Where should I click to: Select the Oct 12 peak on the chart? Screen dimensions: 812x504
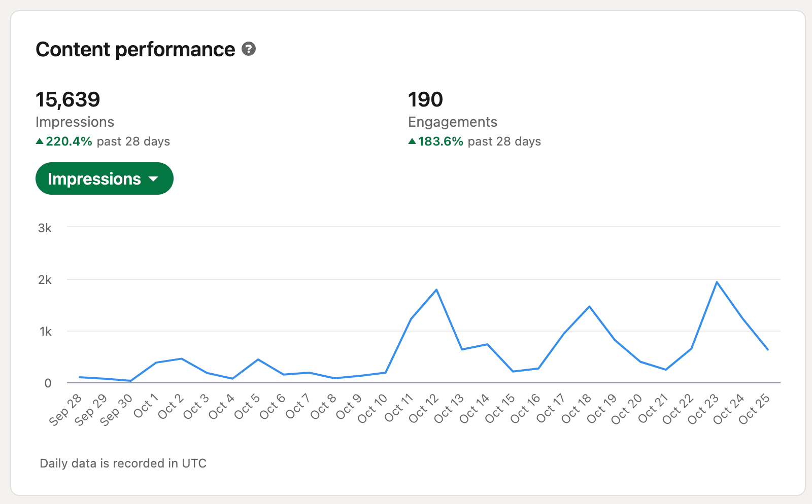coord(436,290)
